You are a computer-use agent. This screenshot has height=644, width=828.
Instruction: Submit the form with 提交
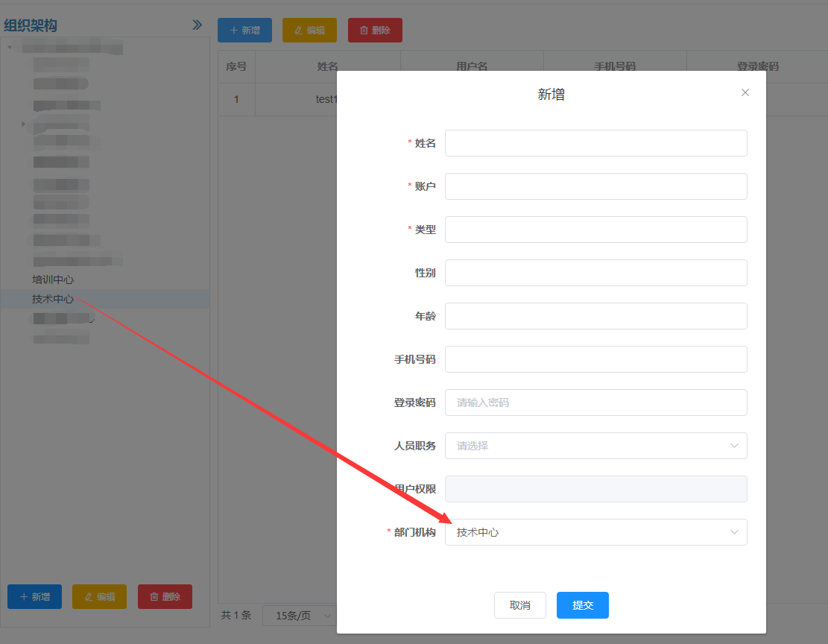[x=583, y=605]
